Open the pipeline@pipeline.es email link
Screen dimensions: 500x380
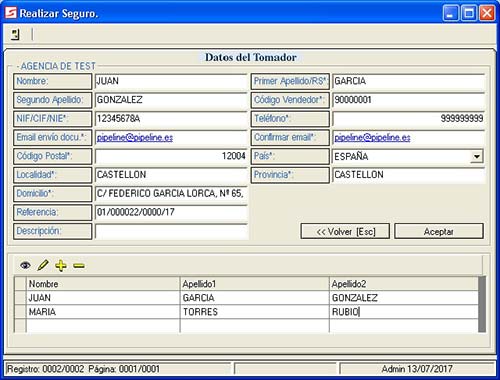point(135,138)
